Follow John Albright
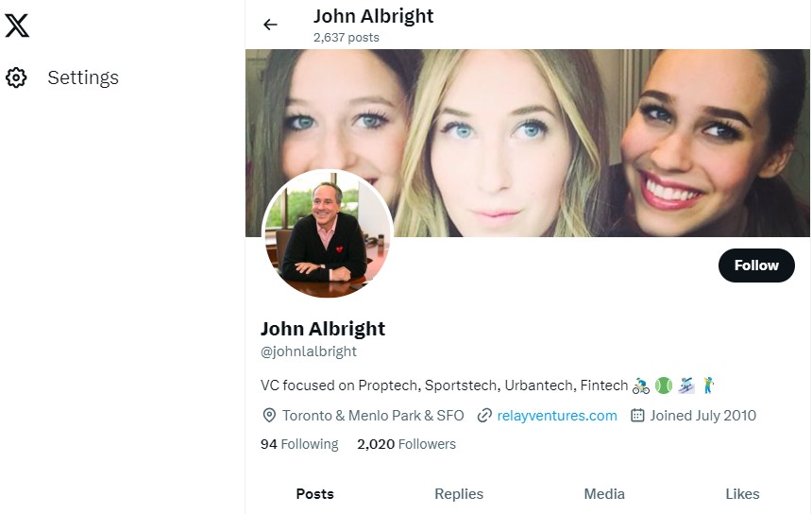Screen dimensions: 812x514 tap(756, 266)
